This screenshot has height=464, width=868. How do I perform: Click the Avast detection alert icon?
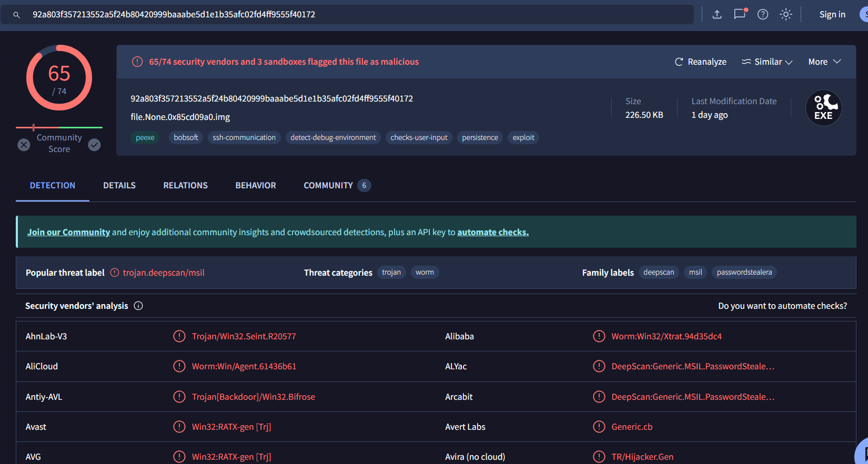(x=179, y=427)
